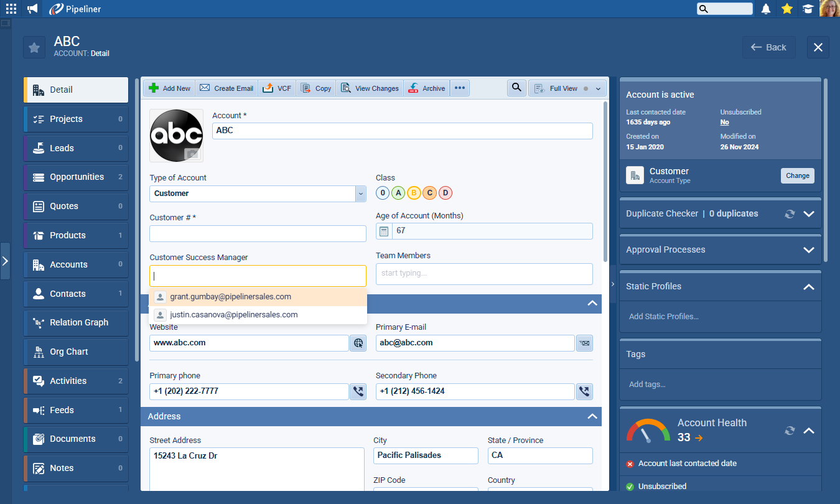Refresh the Duplicate Checker
Screen dimensions: 840x504
pos(790,214)
